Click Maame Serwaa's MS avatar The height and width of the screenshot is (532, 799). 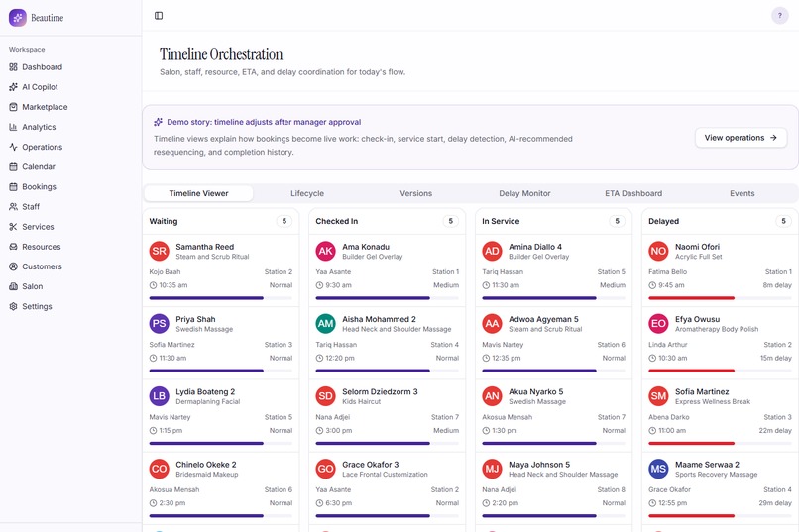pos(658,469)
